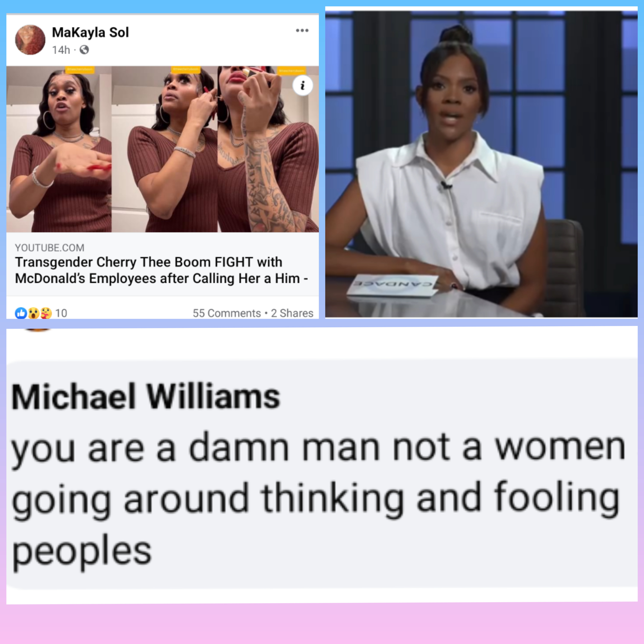Image resolution: width=644 pixels, height=644 pixels.
Task: Open the three-dot post options menu
Action: (302, 31)
